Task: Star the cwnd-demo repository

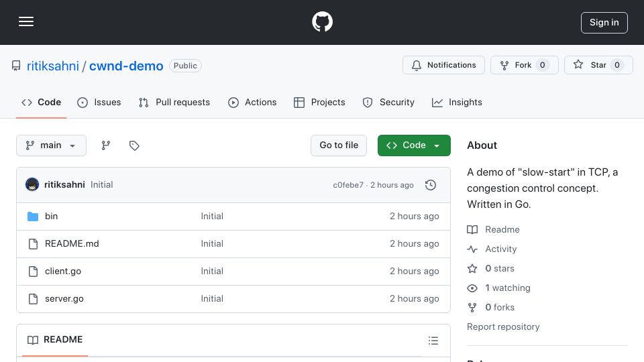Action: 598,65
